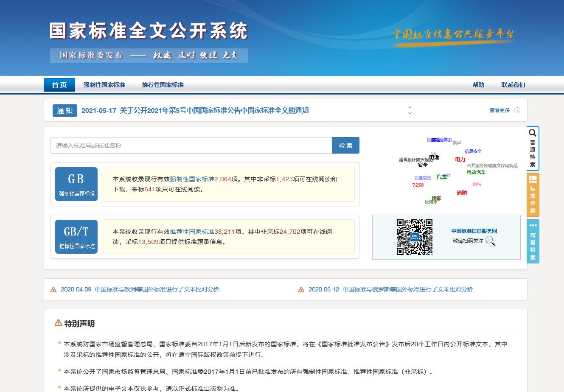Click the warning triangle before 2020-04-09 news
Viewport: 564px width, 392px height.
pyautogui.click(x=53, y=289)
